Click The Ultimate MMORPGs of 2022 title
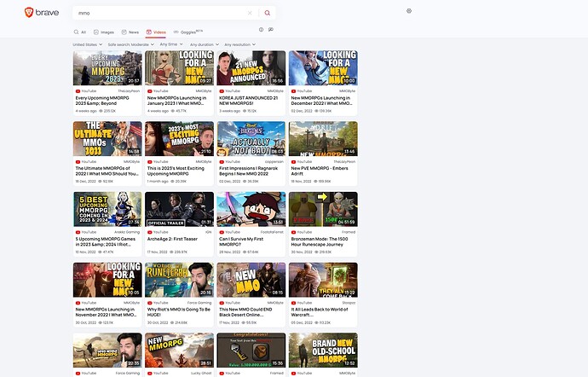Screen dimensions: 588x377 pos(107,171)
